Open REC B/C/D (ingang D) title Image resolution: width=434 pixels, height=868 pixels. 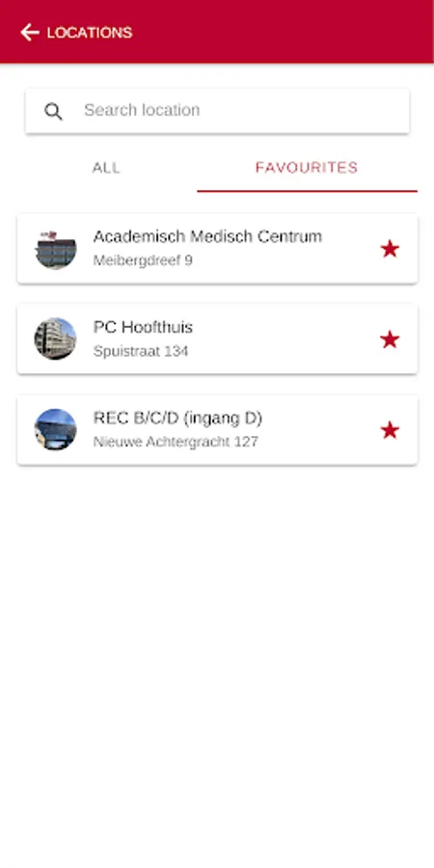click(x=177, y=418)
